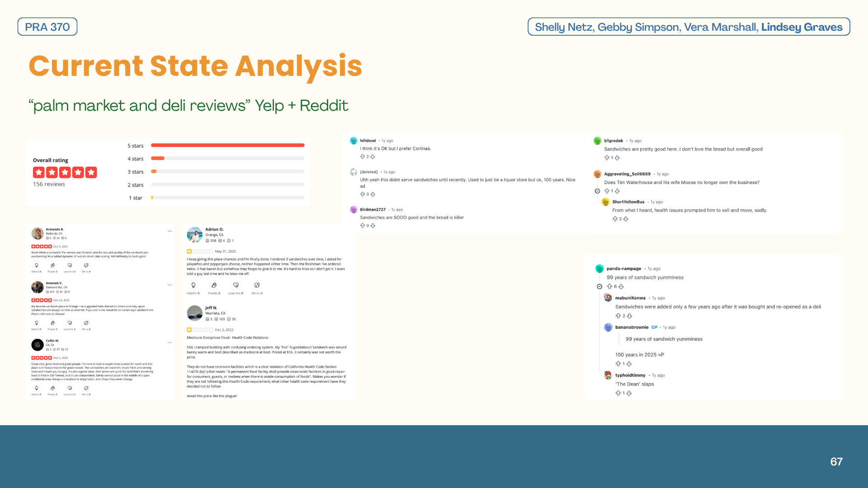868x488 pixels.
Task: Downvote hifidood's comment about Cortinas
Action: point(373,157)
